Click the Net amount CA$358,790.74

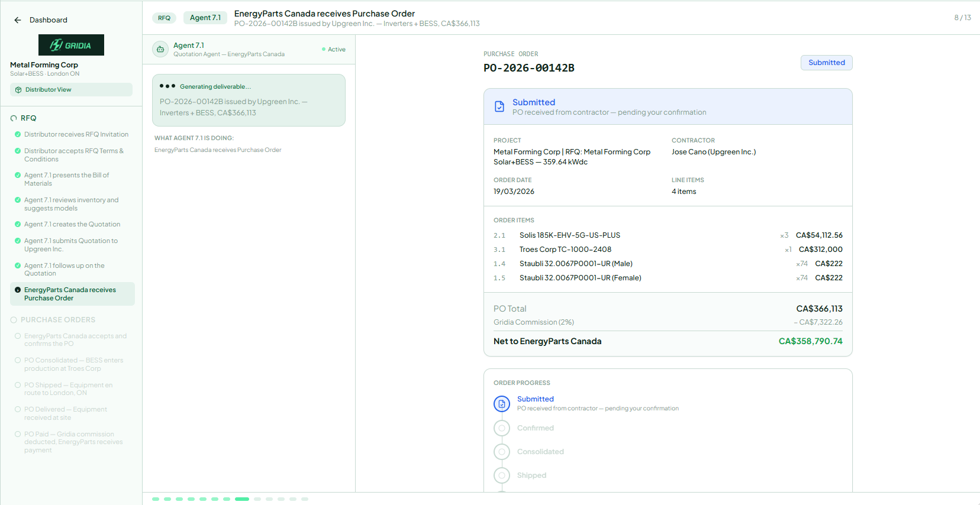(810, 341)
